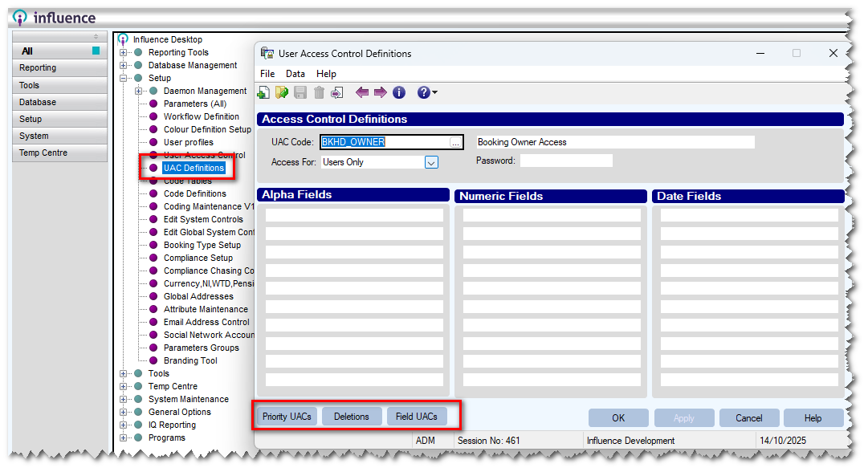The image size is (868, 472).
Task: Open Colour Definition Setup in the tree
Action: (208, 129)
